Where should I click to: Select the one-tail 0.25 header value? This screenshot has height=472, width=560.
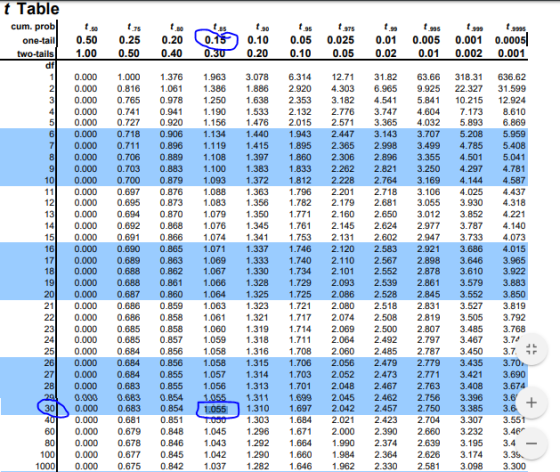129,40
